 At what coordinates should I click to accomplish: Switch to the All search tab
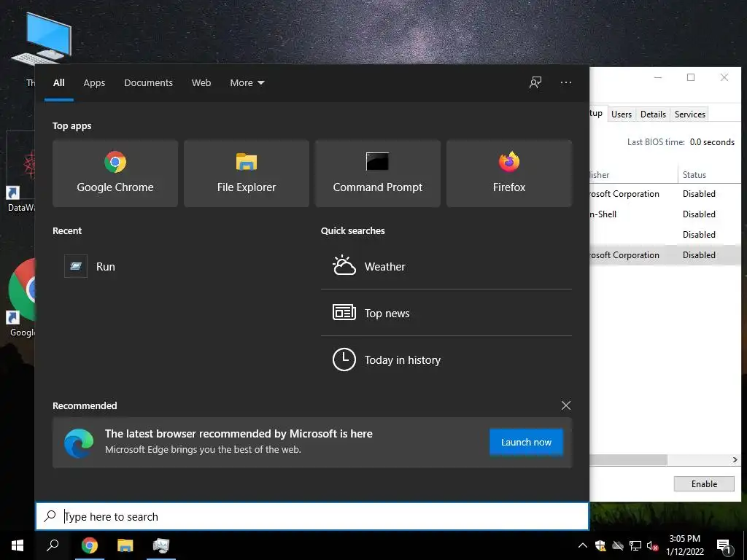[59, 83]
